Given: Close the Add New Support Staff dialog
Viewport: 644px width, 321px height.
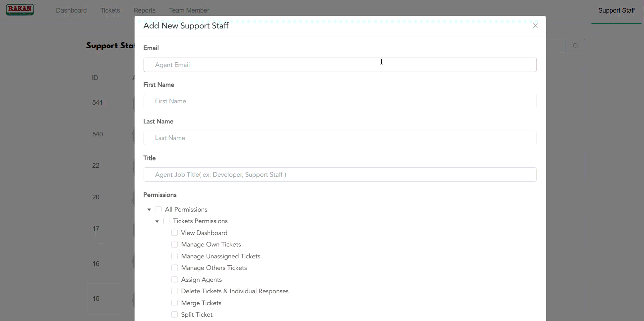Looking at the screenshot, I should tap(535, 26).
